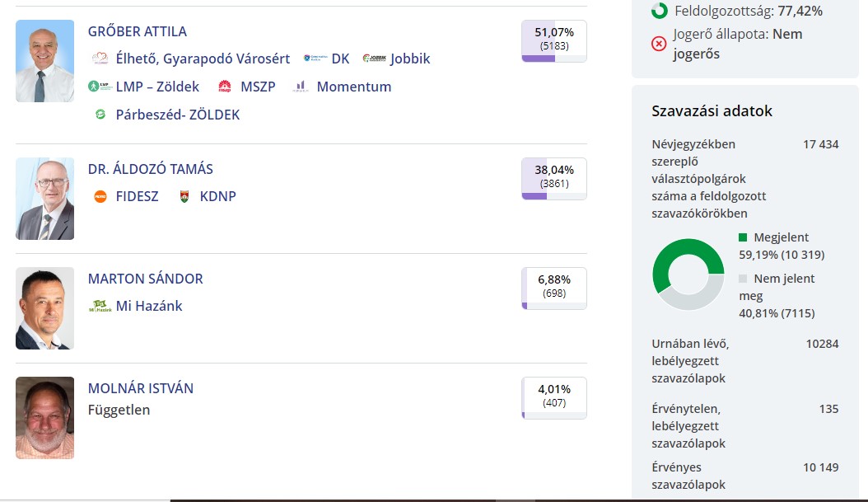Click the Élhető, Gyarapodó Városért logo
This screenshot has height=502, width=868.
pyautogui.click(x=100, y=59)
